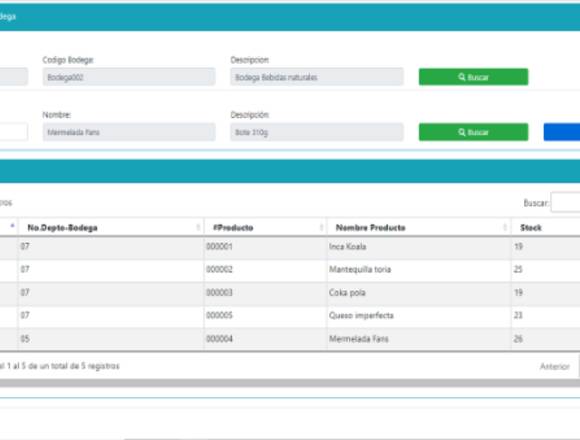Screen dimensions: 580x440
Task: Click the Codigo Bodega field 'Bodega002'
Action: [x=129, y=77]
